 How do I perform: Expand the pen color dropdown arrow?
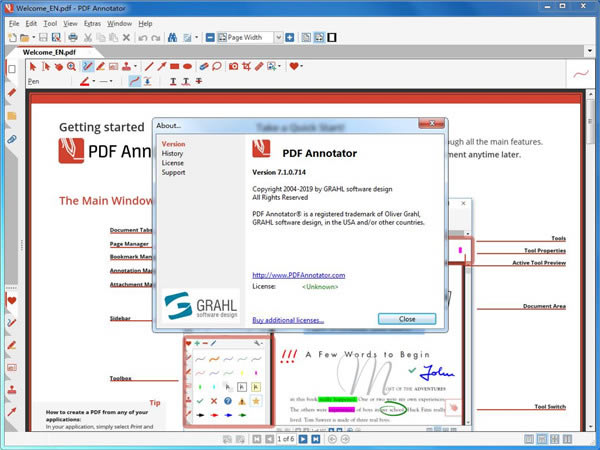click(x=94, y=81)
